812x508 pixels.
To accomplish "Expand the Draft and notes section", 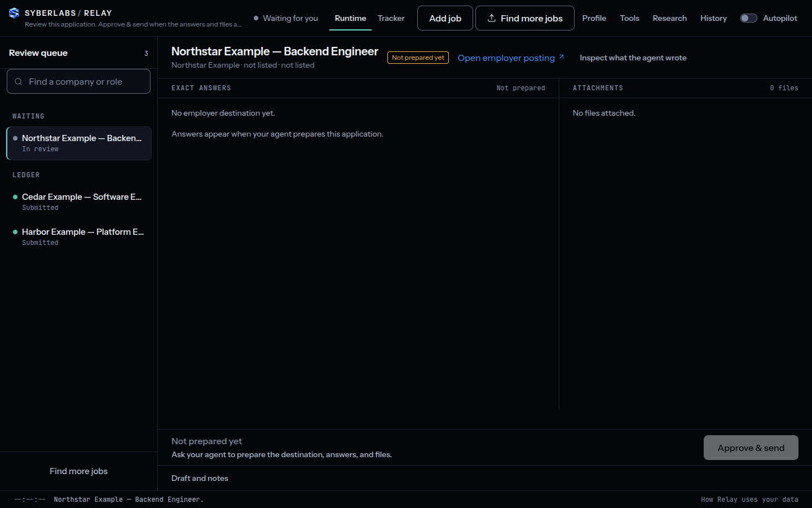I will click(200, 478).
